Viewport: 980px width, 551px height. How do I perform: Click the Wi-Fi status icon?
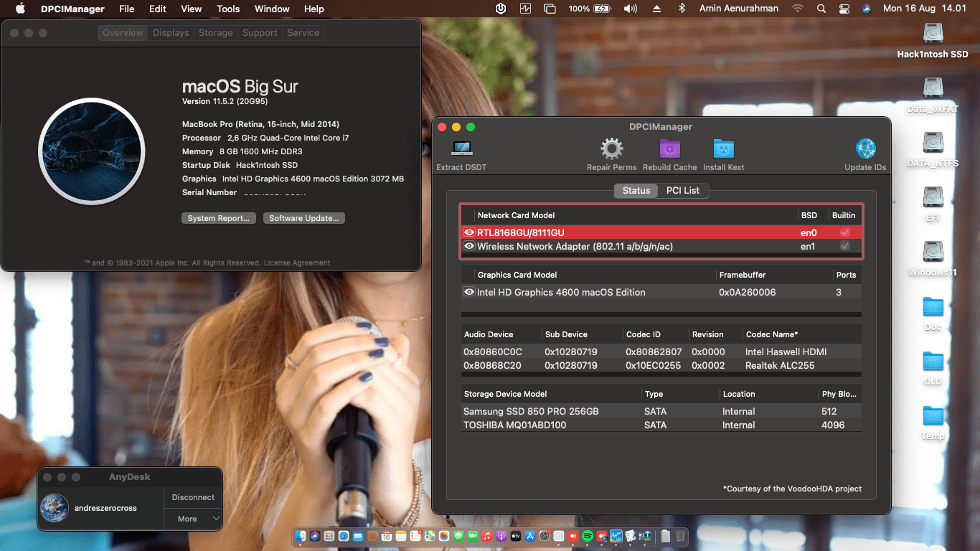coord(798,9)
